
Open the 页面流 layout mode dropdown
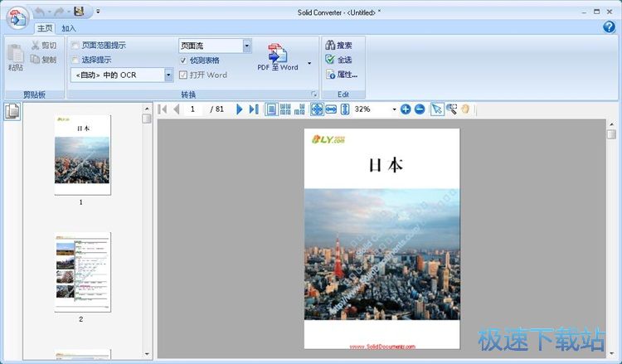(x=247, y=46)
